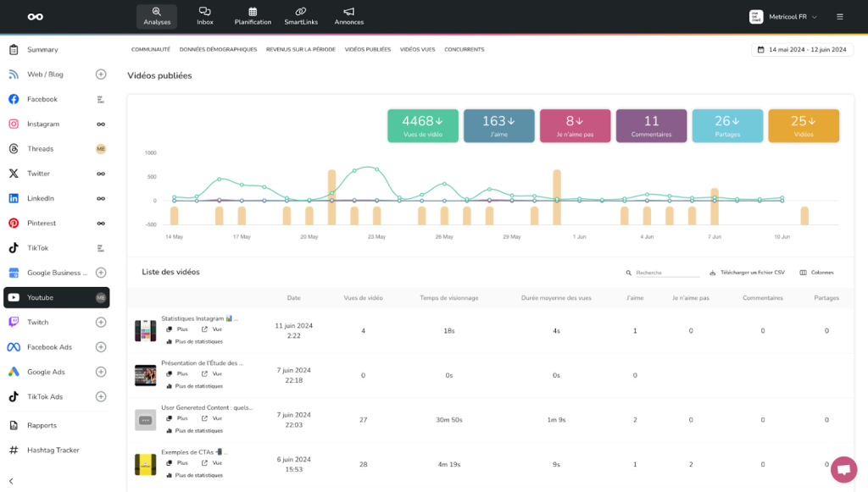The height and width of the screenshot is (492, 868).
Task: Click the chat support bubble icon
Action: [843, 469]
